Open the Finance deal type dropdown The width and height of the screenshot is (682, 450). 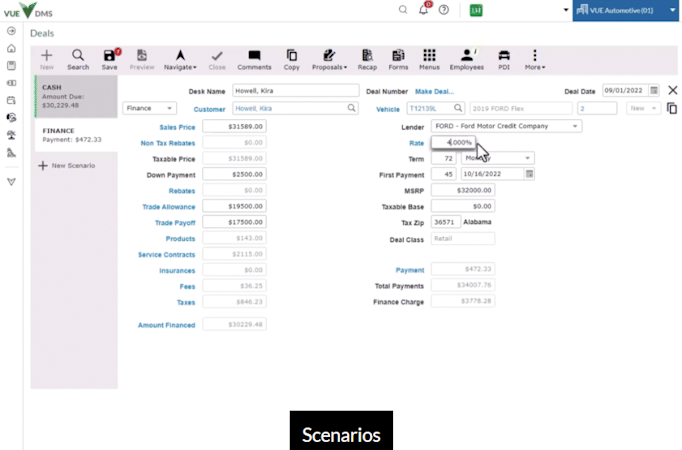point(149,108)
